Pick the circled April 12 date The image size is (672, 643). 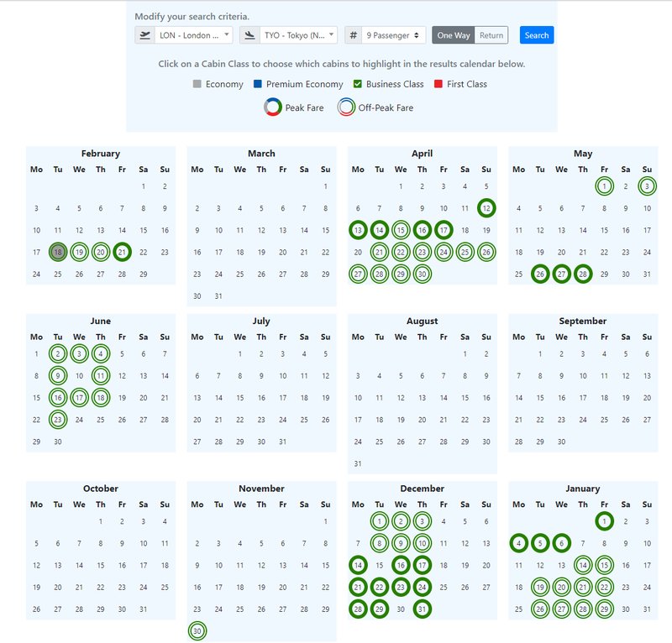486,207
